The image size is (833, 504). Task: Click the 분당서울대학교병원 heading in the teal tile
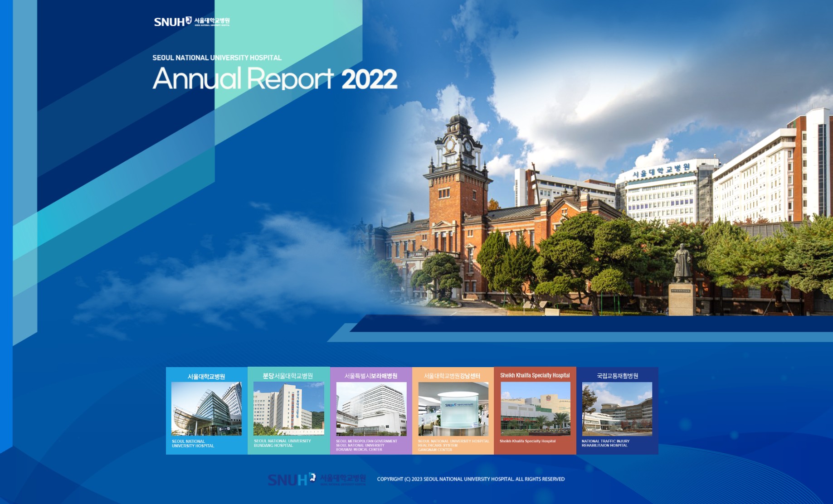click(288, 376)
